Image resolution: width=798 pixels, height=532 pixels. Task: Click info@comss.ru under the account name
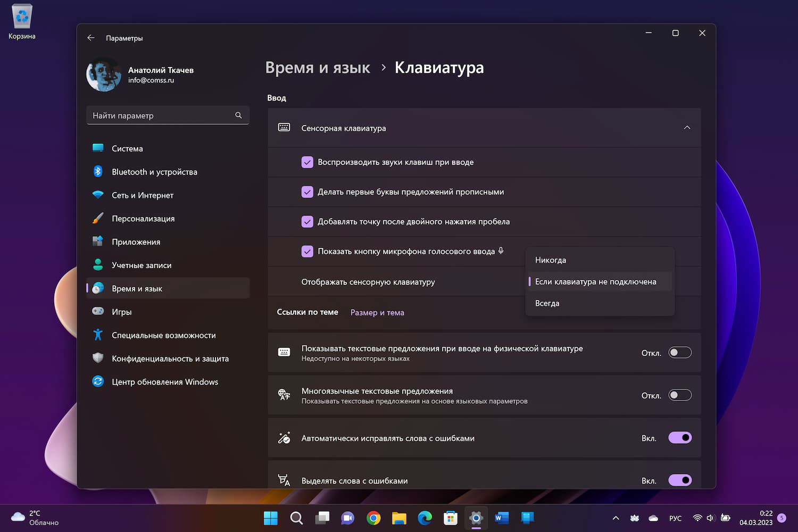(x=151, y=80)
